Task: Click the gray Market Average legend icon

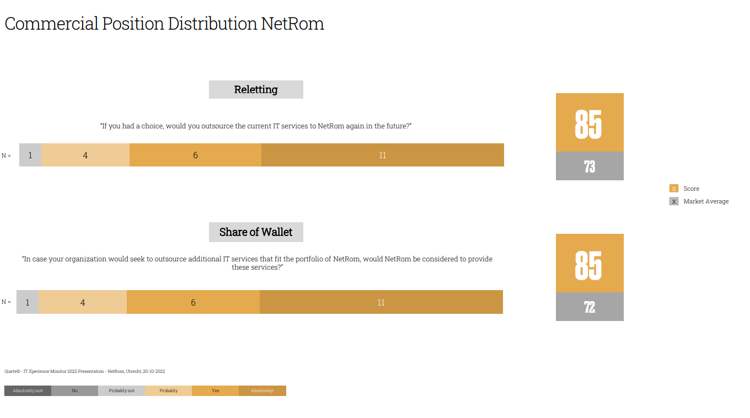Action: tap(673, 201)
